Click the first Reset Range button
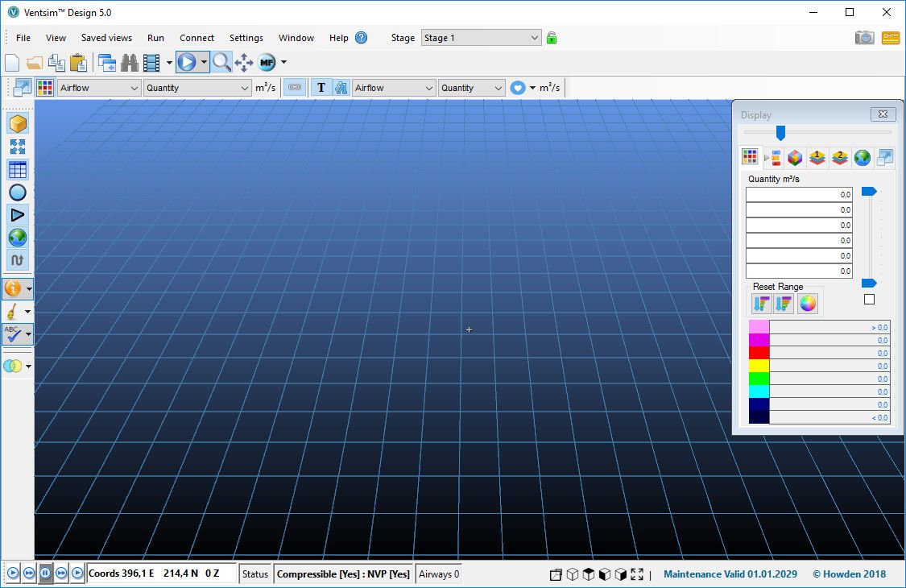The image size is (906, 588). pos(761,303)
